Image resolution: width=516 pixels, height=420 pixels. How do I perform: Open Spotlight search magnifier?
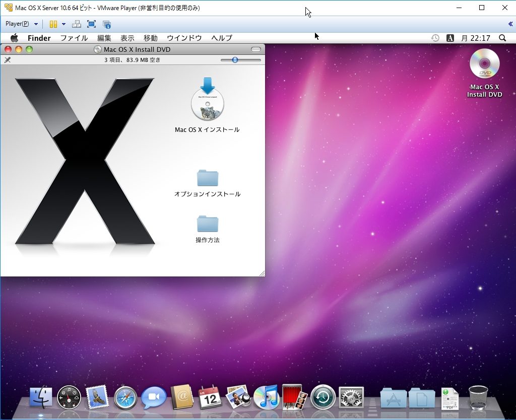coord(502,38)
